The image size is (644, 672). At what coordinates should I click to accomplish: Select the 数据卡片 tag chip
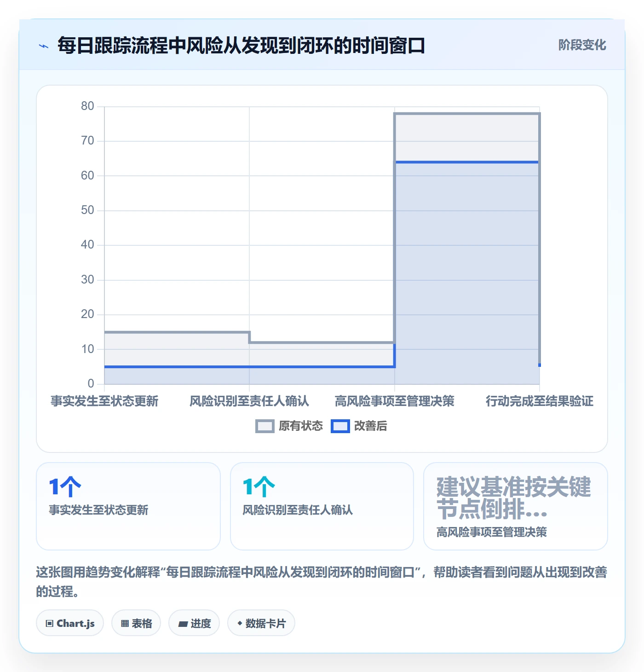tap(261, 623)
